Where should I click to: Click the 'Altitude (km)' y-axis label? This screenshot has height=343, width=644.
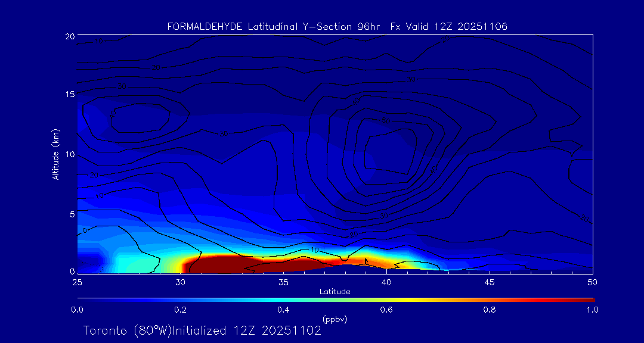[55, 154]
